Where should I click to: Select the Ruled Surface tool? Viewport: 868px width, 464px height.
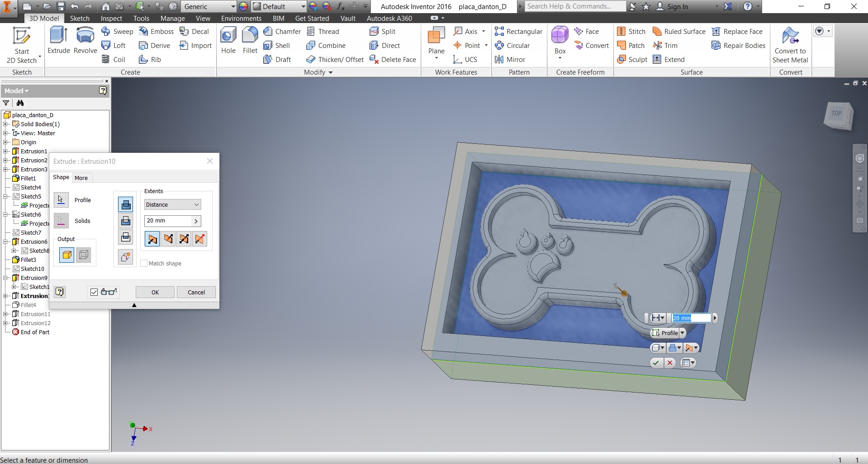click(679, 31)
